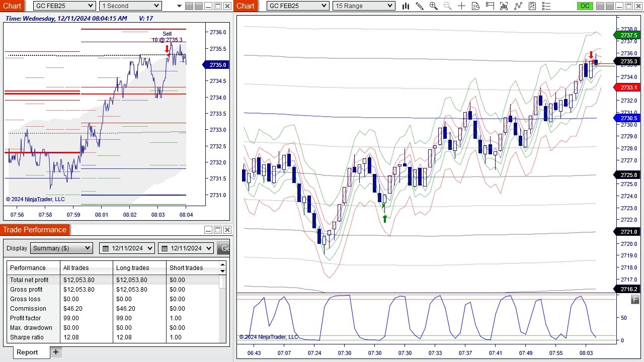Toggle the Chart Trader icon
644x362 pixels.
pyautogui.click(x=490, y=6)
